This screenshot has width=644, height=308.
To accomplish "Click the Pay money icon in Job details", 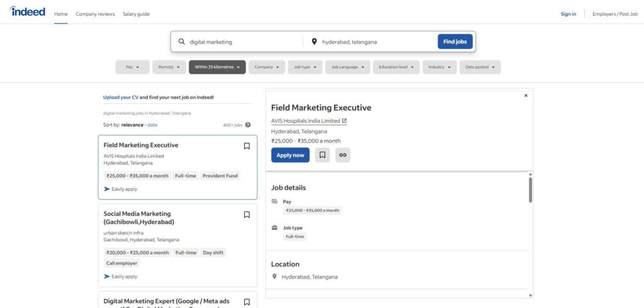I will (x=275, y=201).
